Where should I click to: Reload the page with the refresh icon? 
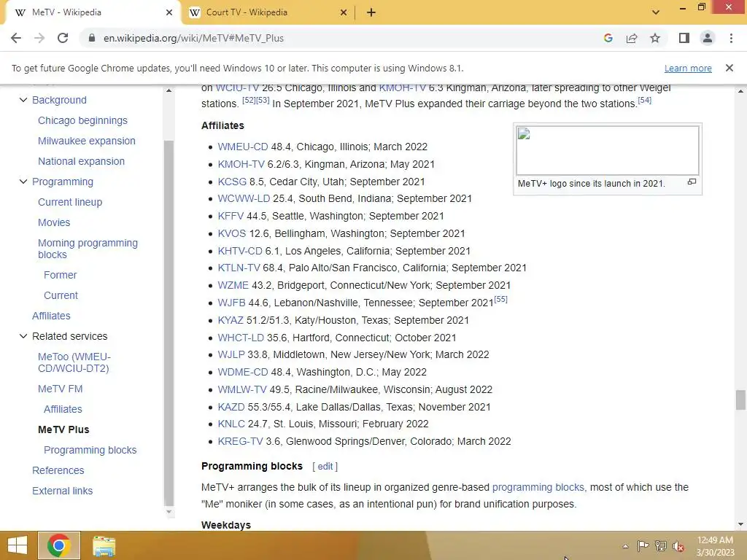click(63, 38)
